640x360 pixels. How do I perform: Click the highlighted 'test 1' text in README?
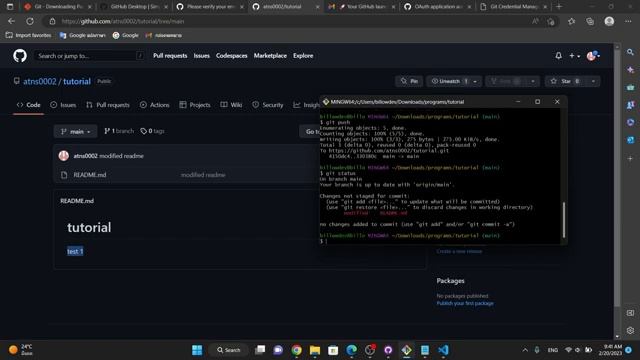[75, 251]
